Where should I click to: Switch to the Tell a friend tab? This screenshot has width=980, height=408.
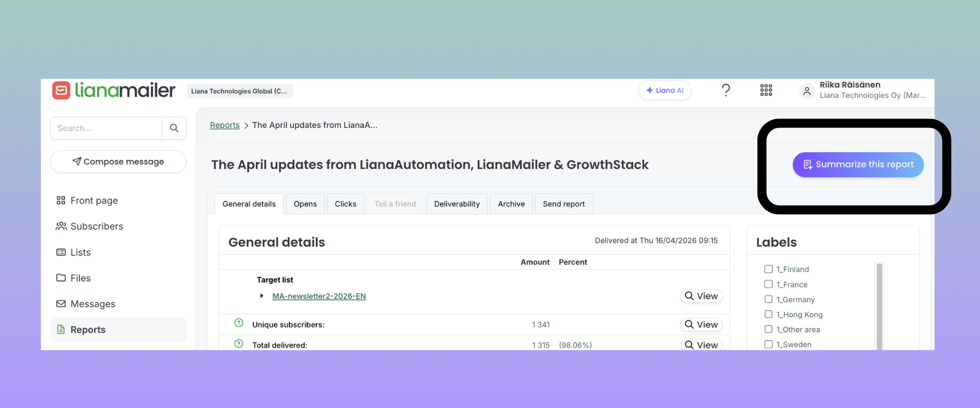(395, 204)
